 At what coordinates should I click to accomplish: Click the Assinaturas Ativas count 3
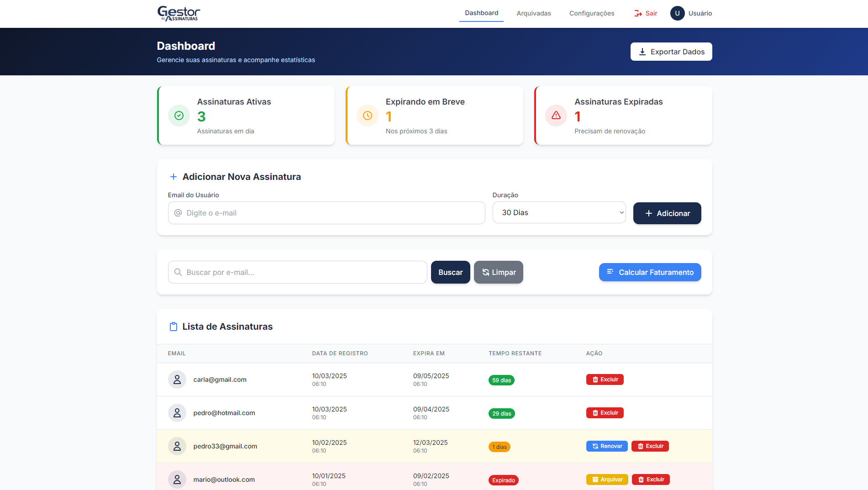tap(201, 117)
